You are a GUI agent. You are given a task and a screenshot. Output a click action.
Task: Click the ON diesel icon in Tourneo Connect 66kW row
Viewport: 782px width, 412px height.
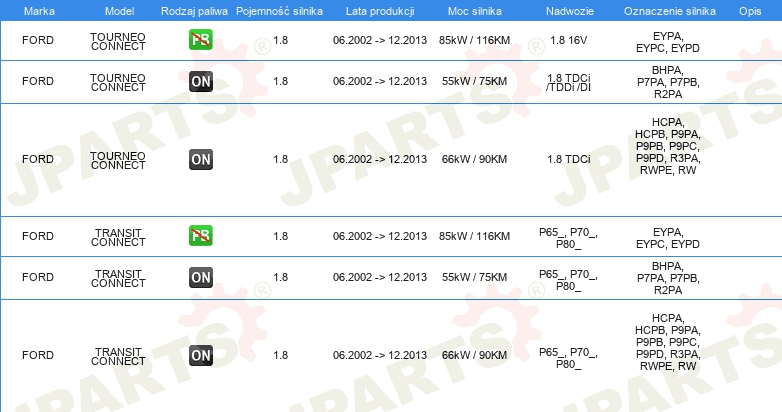[x=201, y=160]
